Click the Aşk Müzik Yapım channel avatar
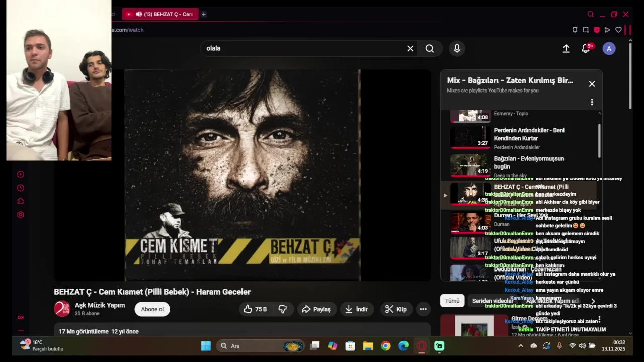 coord(62,309)
